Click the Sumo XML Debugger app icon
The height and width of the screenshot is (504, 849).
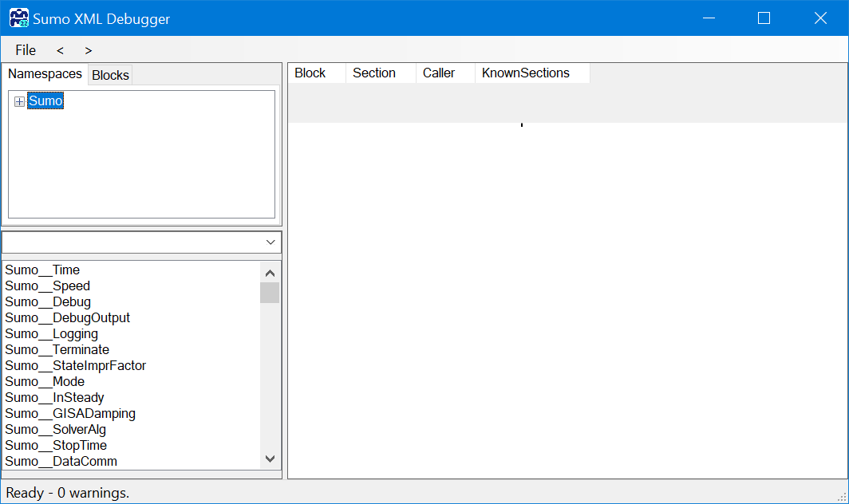(x=18, y=18)
